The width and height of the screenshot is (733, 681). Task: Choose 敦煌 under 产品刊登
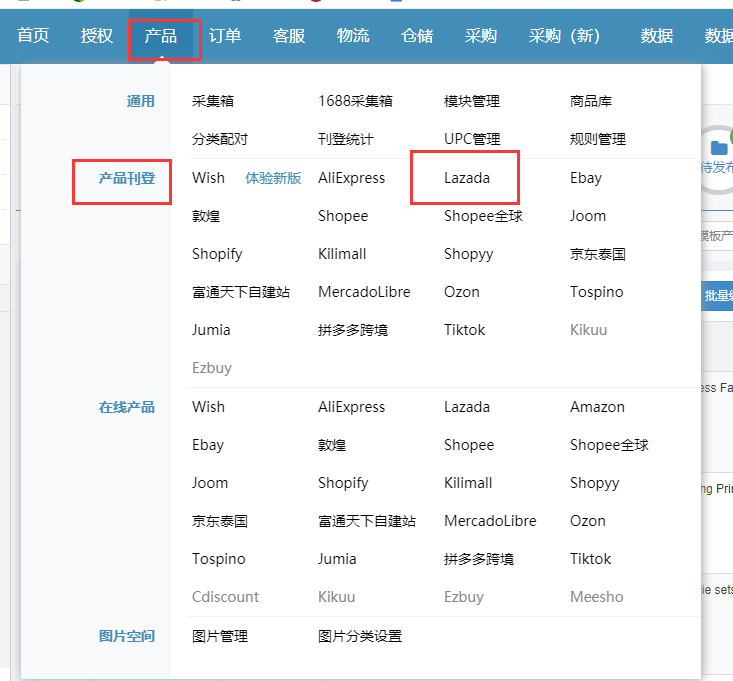pos(206,216)
